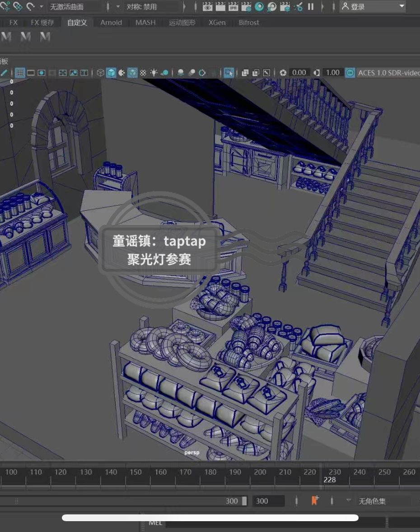Toggle the film gate overlay
The image size is (420, 532).
[x=31, y=73]
